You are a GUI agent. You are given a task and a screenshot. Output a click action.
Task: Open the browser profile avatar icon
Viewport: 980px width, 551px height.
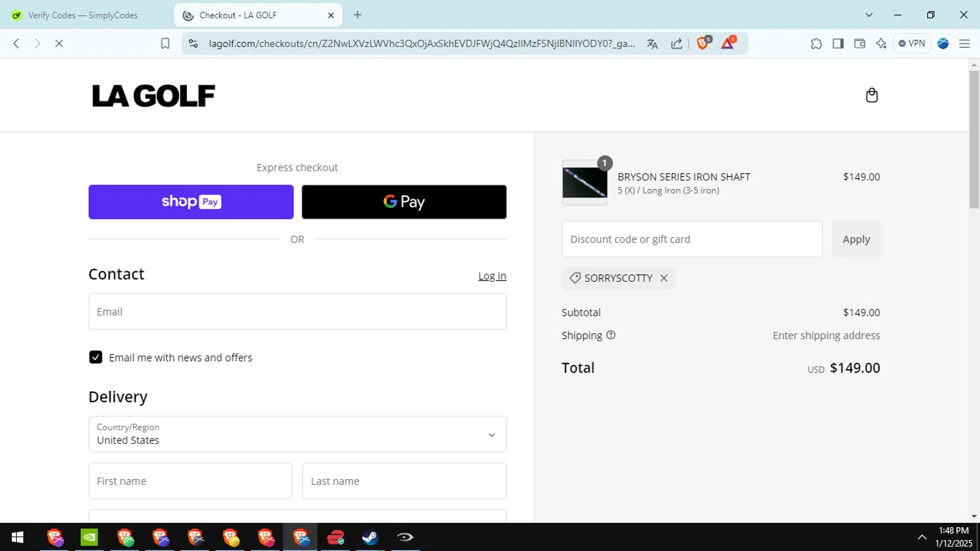click(943, 43)
